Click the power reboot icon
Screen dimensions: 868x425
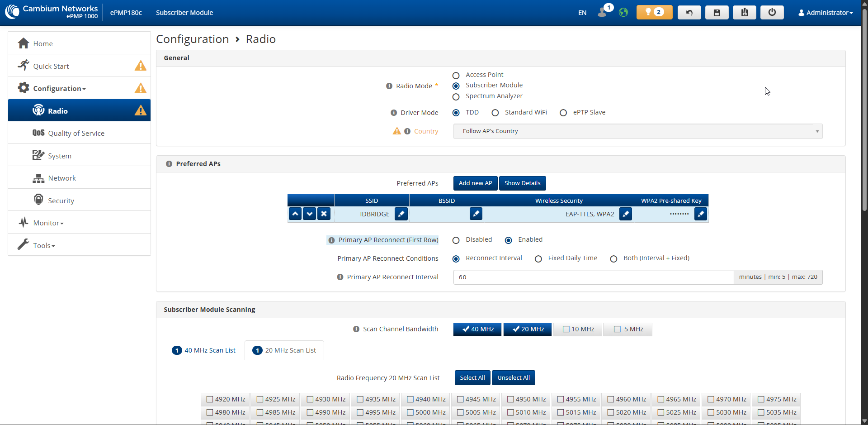772,12
